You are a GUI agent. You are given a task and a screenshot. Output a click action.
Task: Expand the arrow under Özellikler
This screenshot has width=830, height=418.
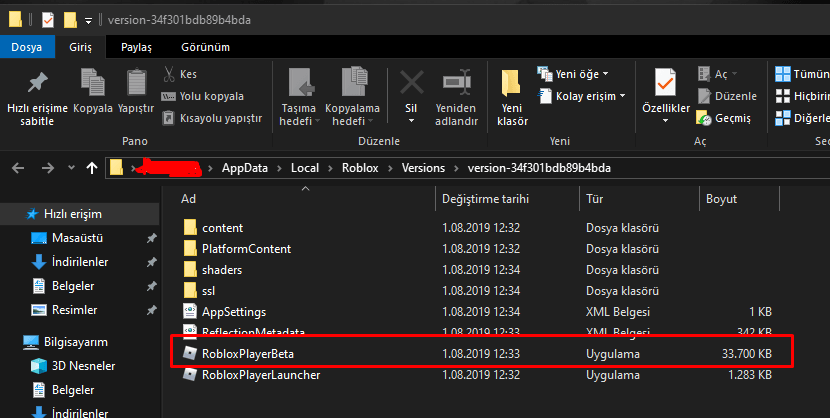pyautogui.click(x=665, y=121)
